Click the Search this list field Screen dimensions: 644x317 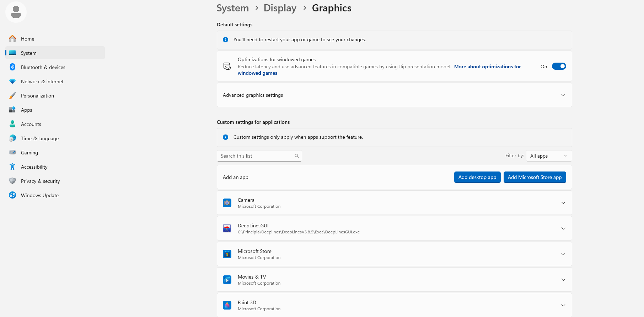[256, 156]
